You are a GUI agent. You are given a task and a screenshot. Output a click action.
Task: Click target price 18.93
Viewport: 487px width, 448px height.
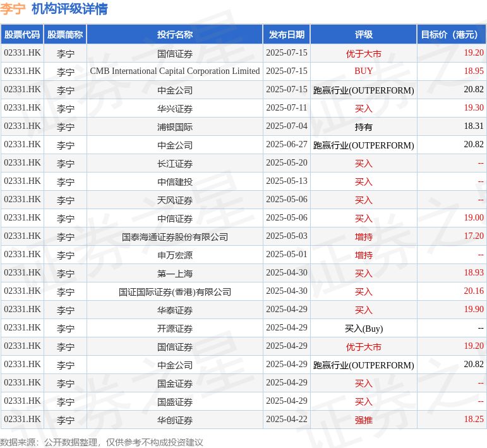coord(474,273)
